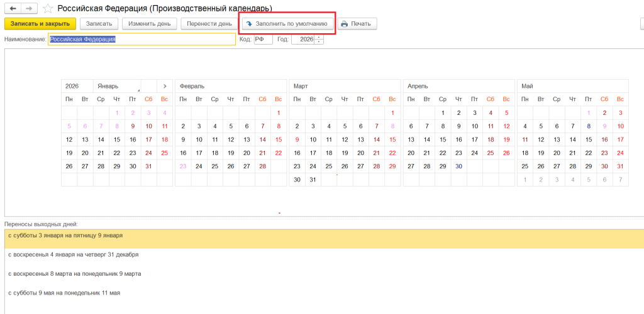The width and height of the screenshot is (644, 314).
Task: Open the Январь month dropdown
Action: 117,86
